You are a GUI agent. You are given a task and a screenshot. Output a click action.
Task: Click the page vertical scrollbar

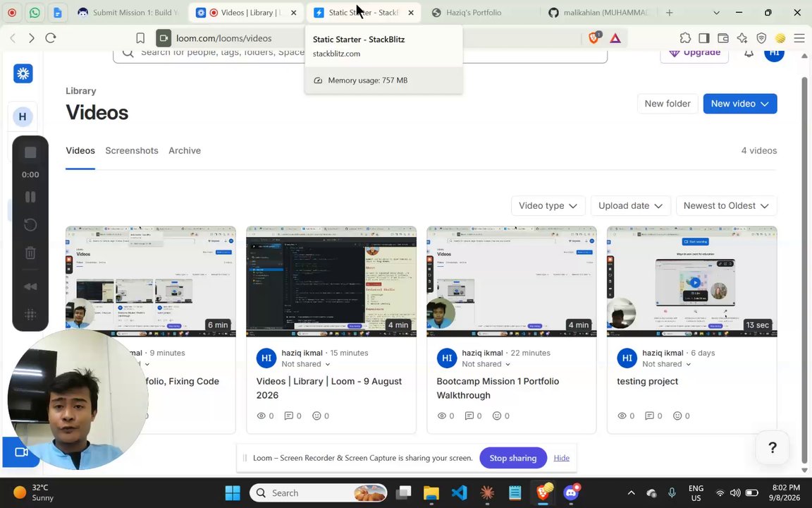[804, 270]
